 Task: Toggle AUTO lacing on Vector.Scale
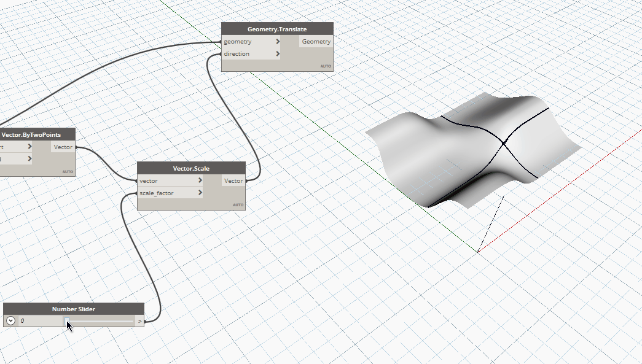(238, 204)
